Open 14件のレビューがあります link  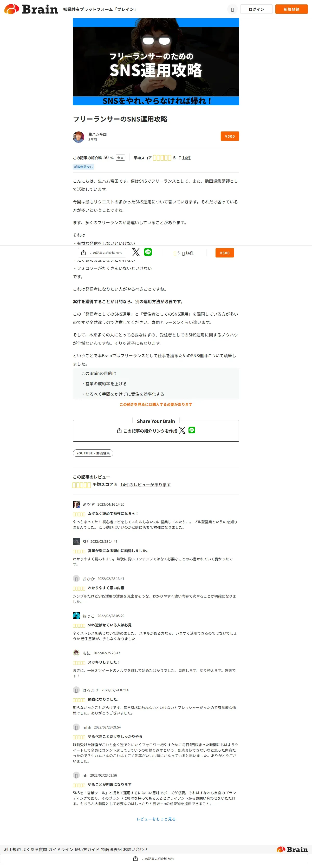coord(145,485)
